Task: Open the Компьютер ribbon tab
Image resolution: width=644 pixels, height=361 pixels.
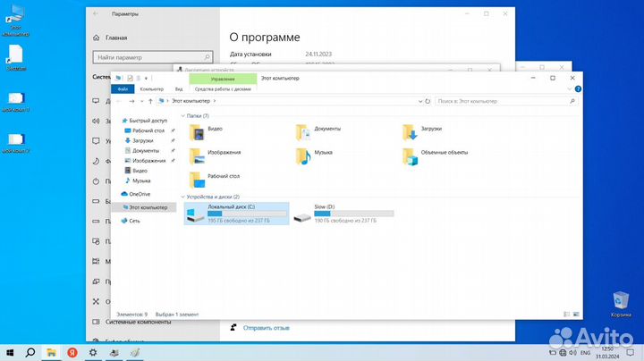Action: 151,89
